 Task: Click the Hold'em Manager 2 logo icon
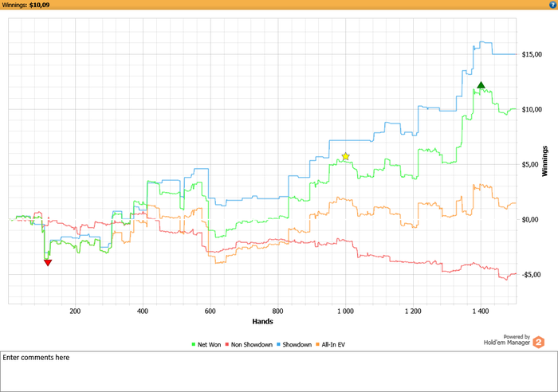(538, 342)
